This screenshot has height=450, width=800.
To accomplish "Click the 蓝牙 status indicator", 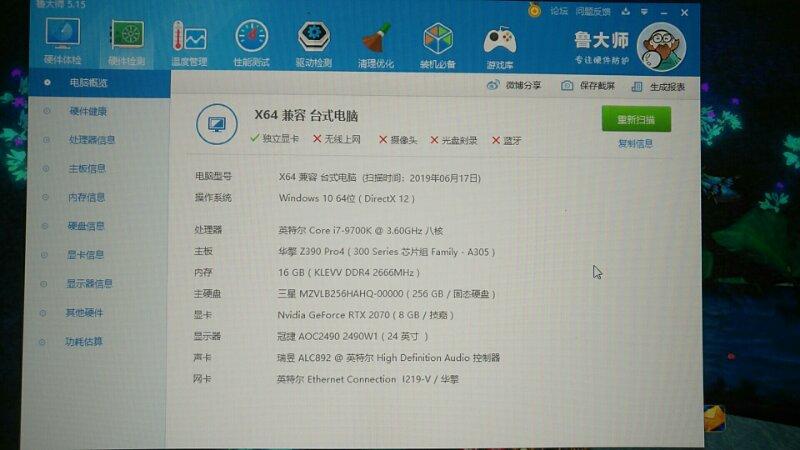I will (x=507, y=140).
